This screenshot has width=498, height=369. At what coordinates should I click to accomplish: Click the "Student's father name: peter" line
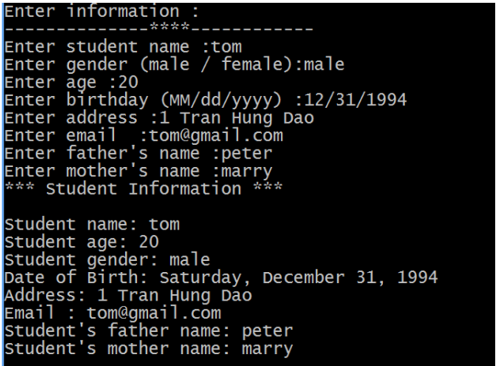[149, 331]
